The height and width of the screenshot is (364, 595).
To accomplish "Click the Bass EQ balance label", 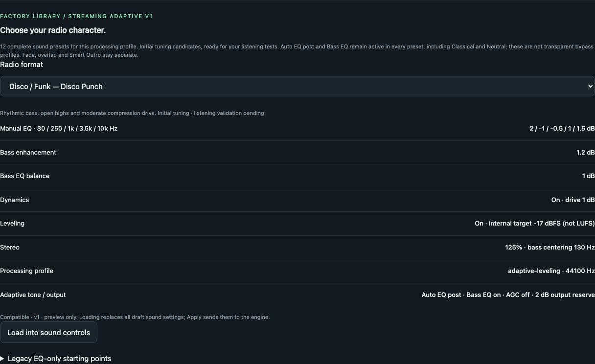I will click(24, 176).
